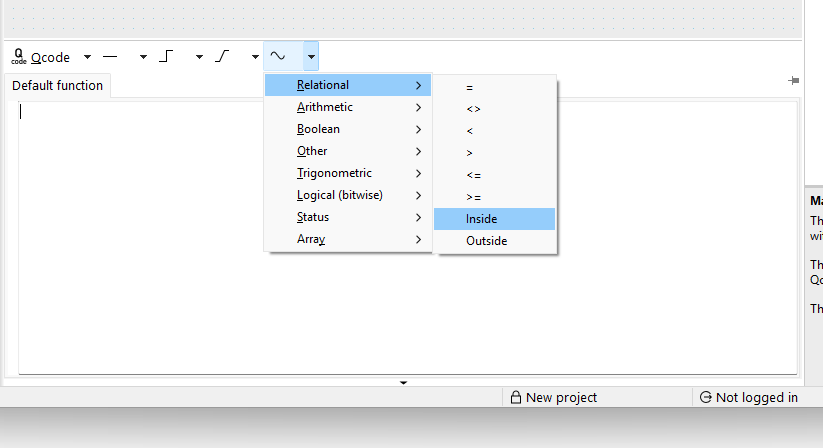The image size is (823, 448).
Task: Close the wave function dropdown arrow
Action: coord(311,56)
